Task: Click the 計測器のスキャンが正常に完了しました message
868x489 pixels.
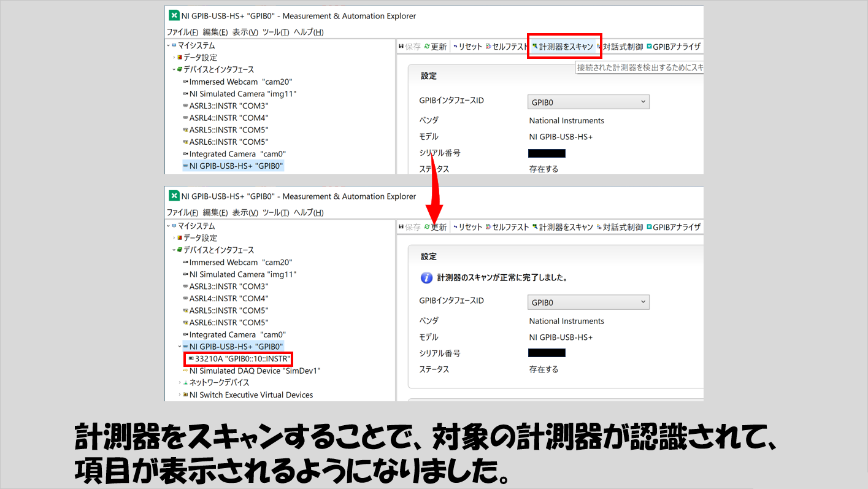Action: coord(502,278)
